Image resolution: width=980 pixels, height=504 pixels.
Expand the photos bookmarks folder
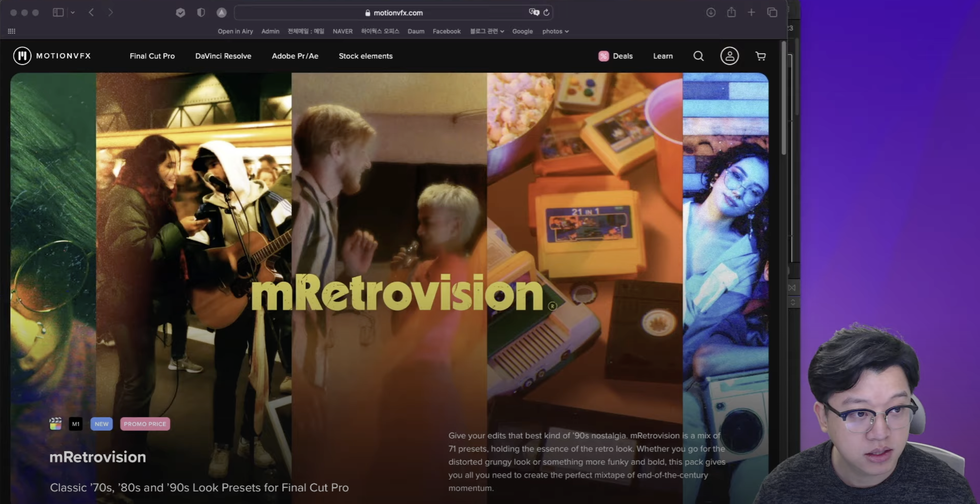pos(555,31)
